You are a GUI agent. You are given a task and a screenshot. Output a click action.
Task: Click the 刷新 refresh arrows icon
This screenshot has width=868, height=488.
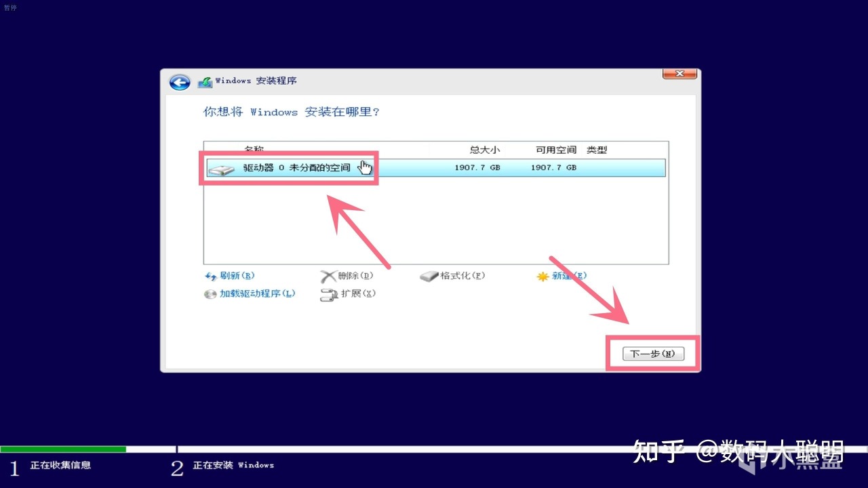click(210, 277)
